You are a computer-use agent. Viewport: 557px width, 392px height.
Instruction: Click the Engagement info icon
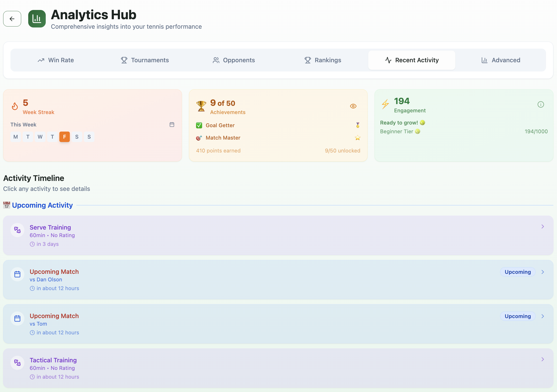point(540,104)
